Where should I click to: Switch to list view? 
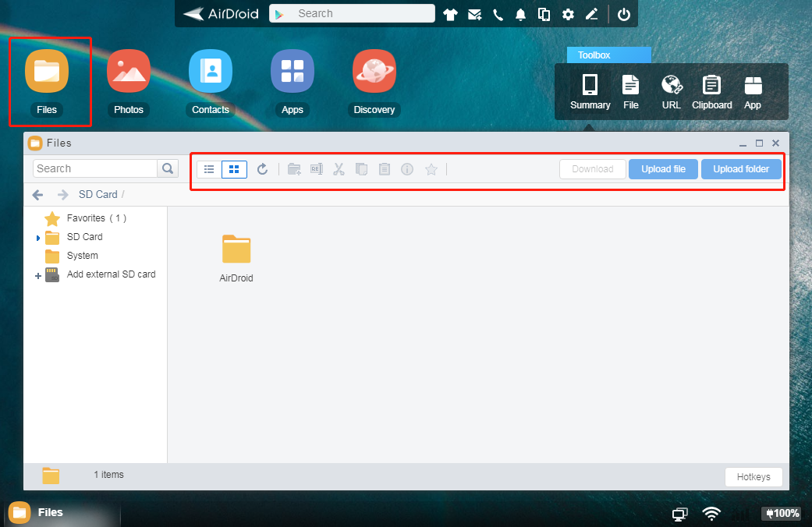209,169
